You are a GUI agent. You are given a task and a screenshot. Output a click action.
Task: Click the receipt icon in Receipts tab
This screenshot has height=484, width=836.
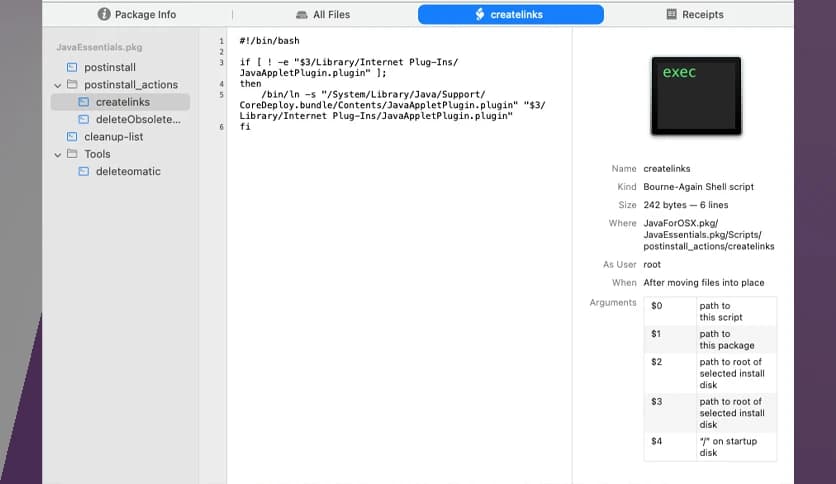672,14
